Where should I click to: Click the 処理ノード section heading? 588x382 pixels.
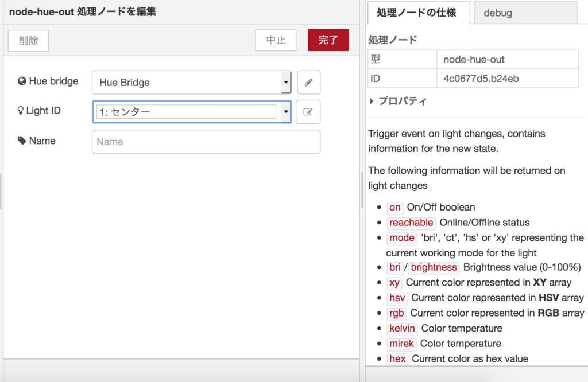393,40
